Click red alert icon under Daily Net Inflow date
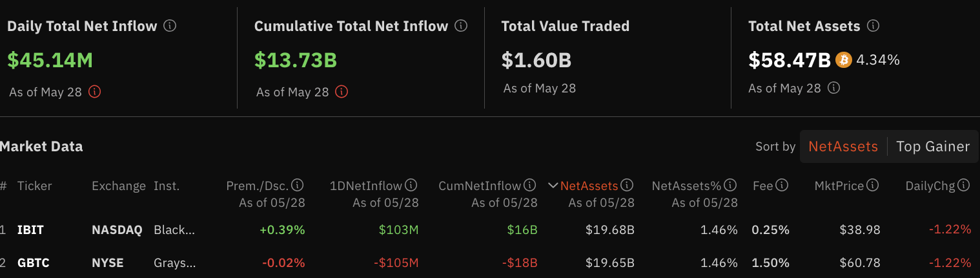The image size is (980, 278). click(94, 92)
